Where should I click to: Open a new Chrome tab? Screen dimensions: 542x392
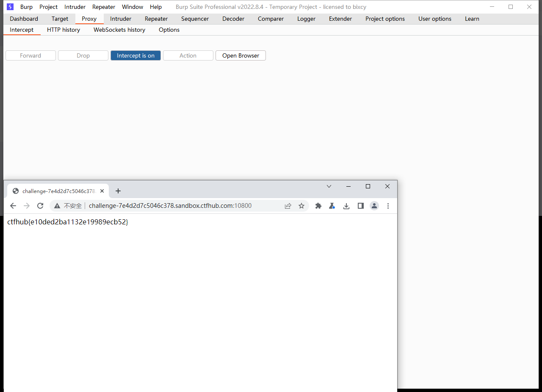click(118, 191)
